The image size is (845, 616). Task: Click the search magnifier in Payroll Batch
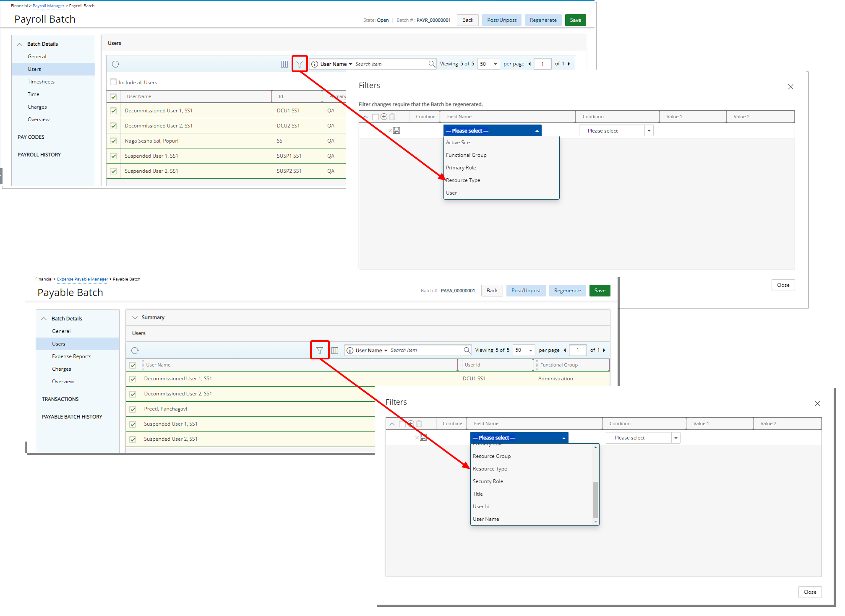tap(432, 64)
